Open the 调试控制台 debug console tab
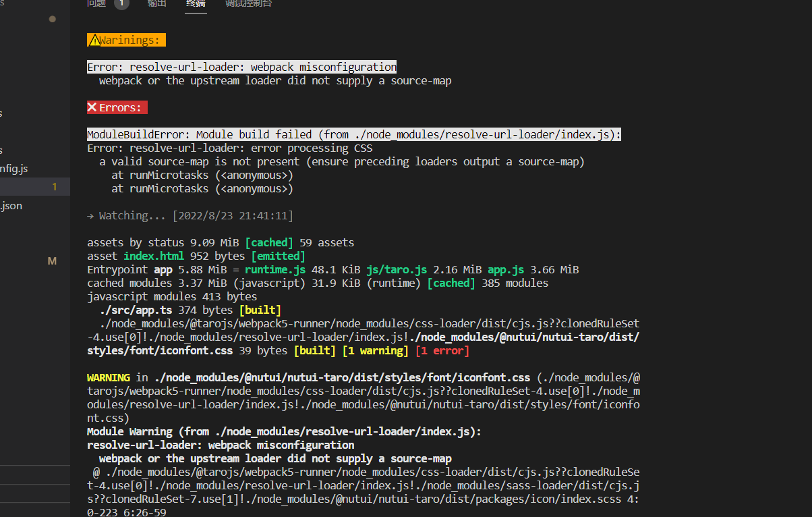The image size is (812, 517). (249, 3)
